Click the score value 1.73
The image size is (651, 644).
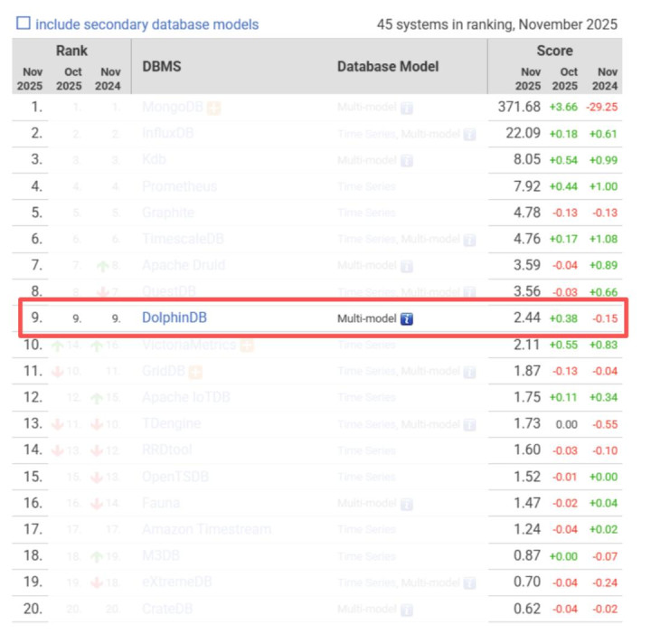point(527,423)
